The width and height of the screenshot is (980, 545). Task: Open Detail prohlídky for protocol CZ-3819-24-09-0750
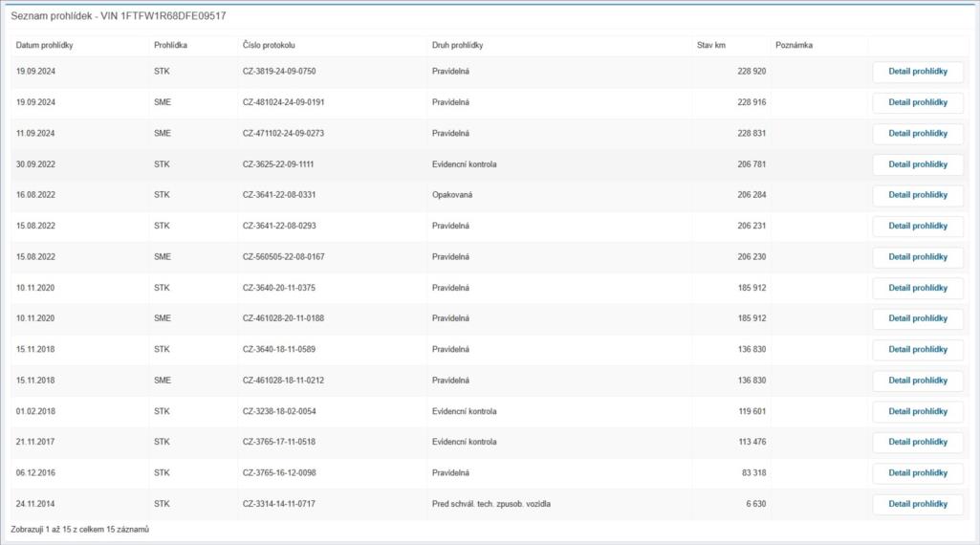pos(917,72)
